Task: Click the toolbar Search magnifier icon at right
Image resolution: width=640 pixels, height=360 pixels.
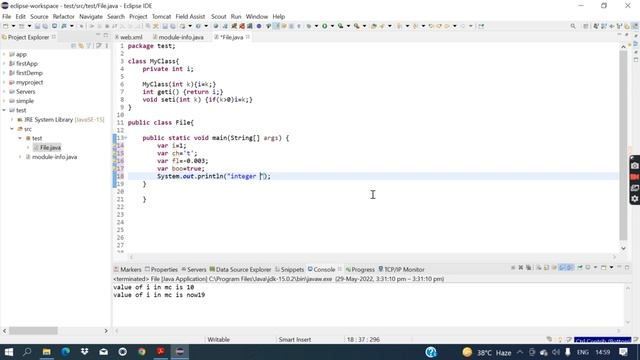Action: [x=573, y=26]
